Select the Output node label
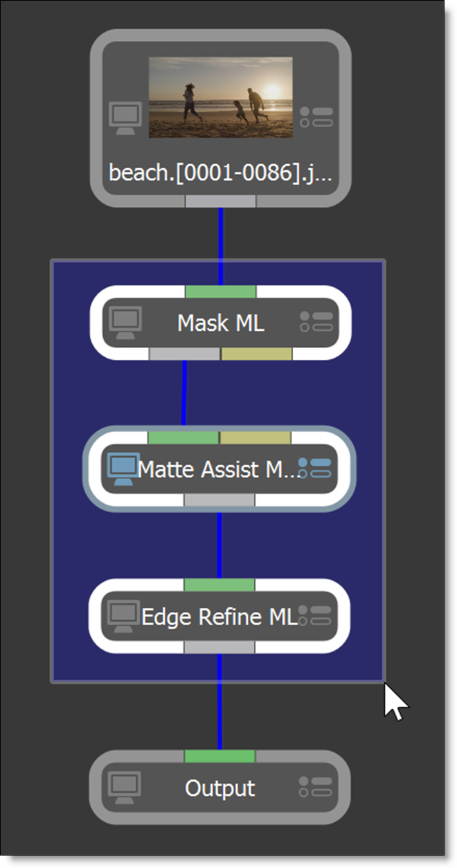 (220, 788)
